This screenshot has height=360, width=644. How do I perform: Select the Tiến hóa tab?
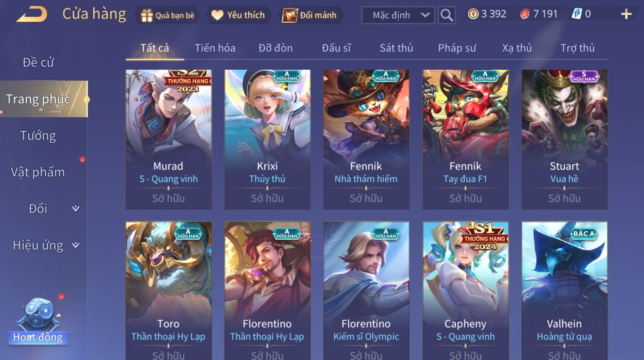pyautogui.click(x=215, y=48)
